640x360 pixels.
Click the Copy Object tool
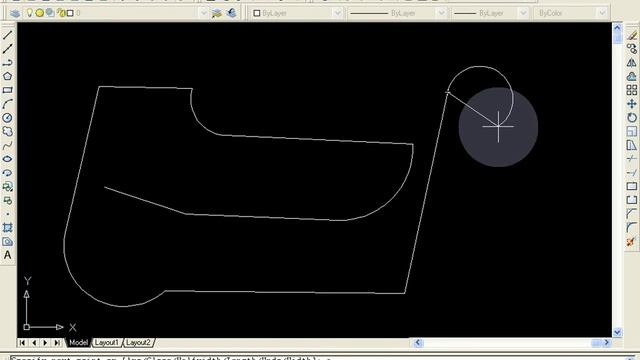(x=632, y=49)
